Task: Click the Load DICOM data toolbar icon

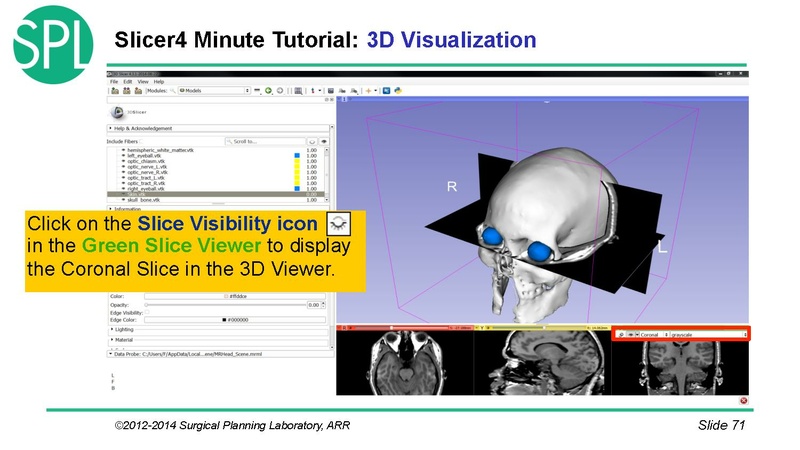Action: [x=127, y=91]
